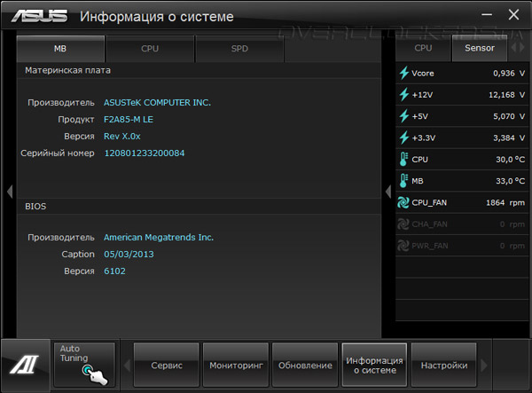Click version value Rev X.0x
Screen dimensions: 532x393
(121, 137)
